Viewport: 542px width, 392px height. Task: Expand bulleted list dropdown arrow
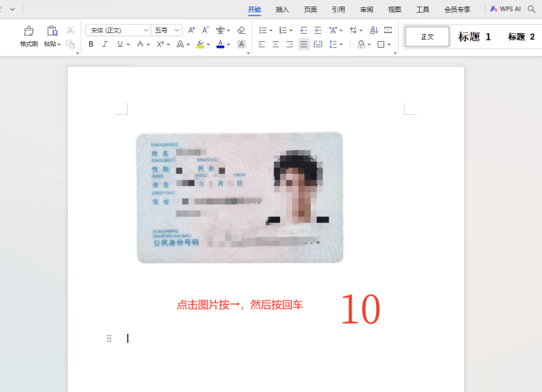click(x=271, y=31)
